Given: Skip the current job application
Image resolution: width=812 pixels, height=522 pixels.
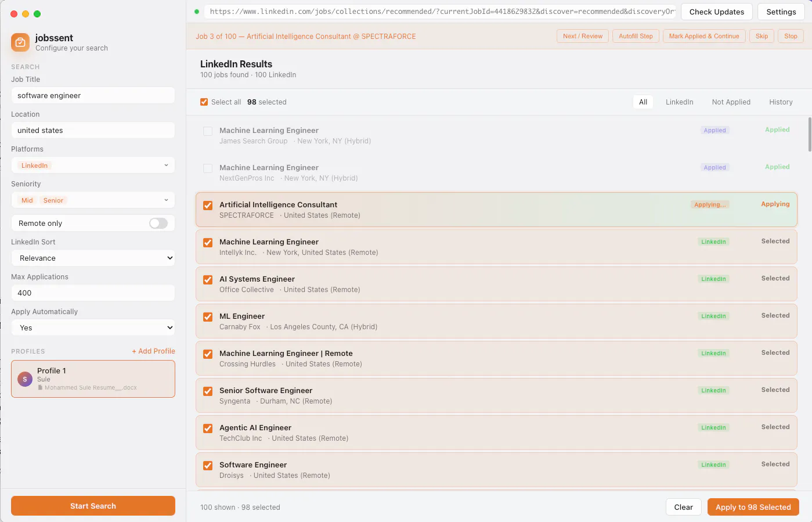Looking at the screenshot, I should [762, 36].
